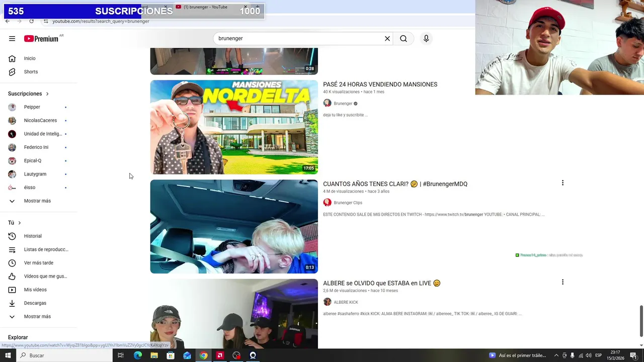
Task: Start voice search with the microphone
Action: coord(426,39)
